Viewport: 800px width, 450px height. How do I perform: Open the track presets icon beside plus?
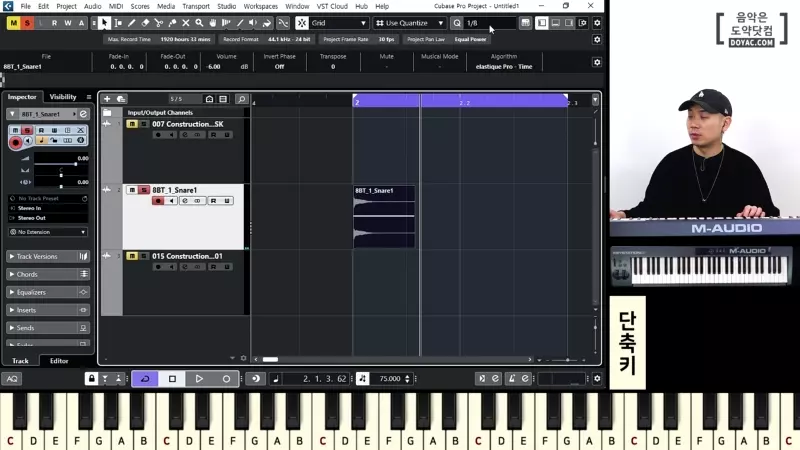click(121, 99)
